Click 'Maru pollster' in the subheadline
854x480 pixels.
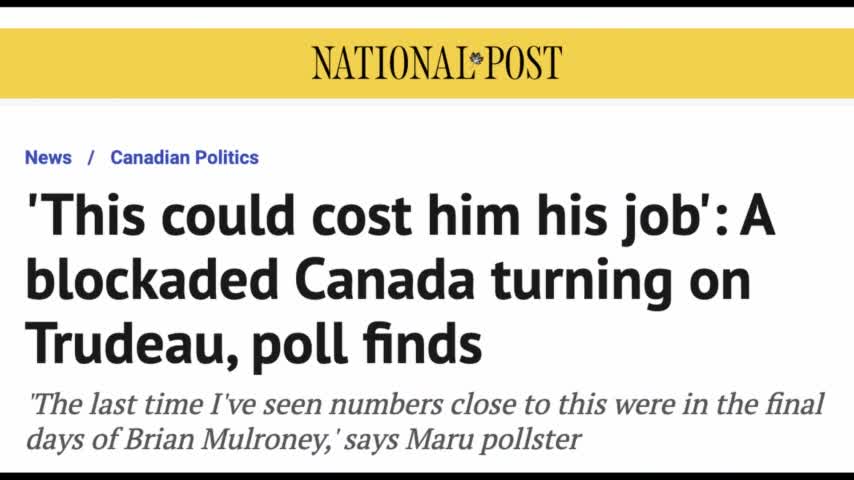(493, 439)
